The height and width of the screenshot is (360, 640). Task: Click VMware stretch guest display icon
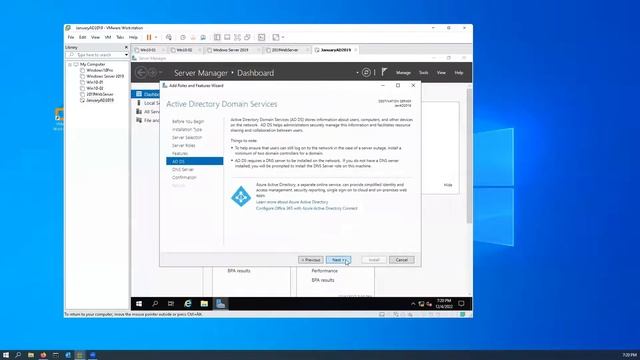click(x=276, y=37)
